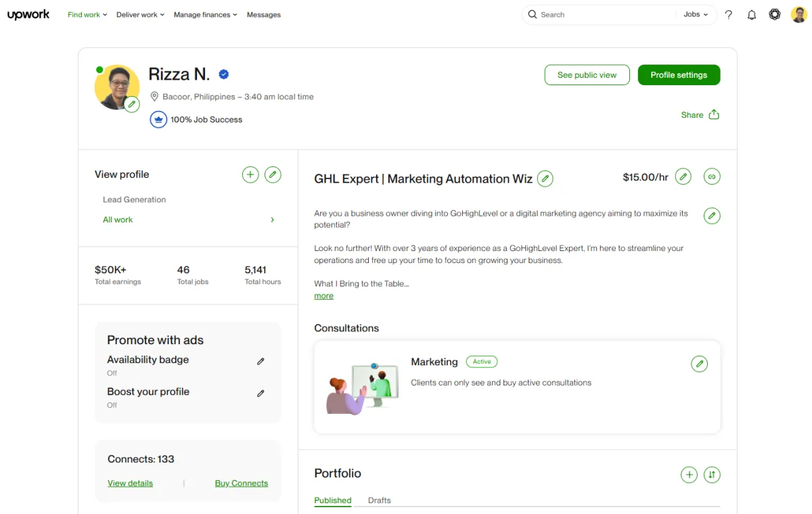This screenshot has width=812, height=514.
Task: Expand the Find work dropdown menu
Action: pos(87,15)
